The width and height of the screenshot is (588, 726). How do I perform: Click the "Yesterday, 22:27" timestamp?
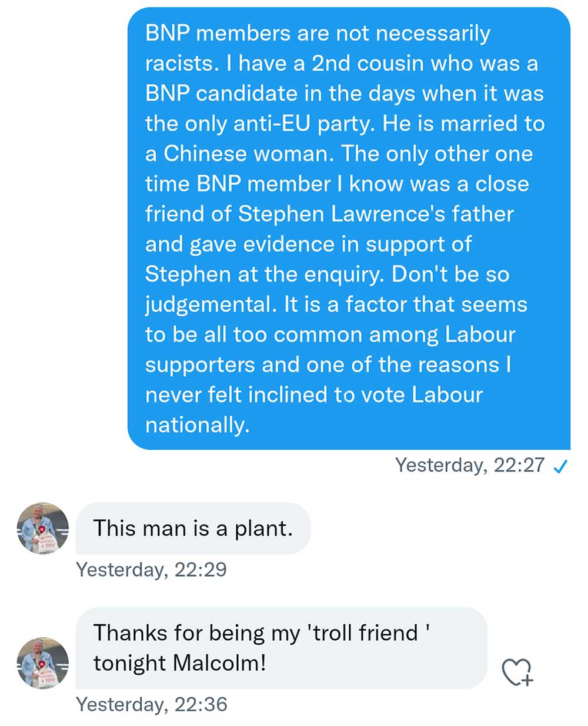pos(470,466)
